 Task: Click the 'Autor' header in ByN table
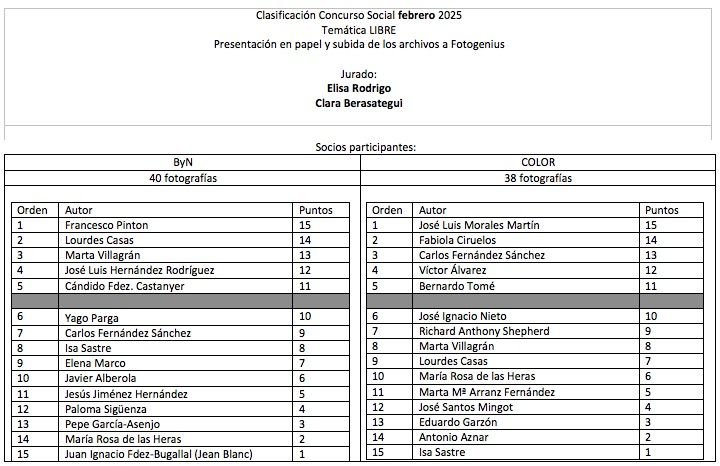pyautogui.click(x=79, y=211)
